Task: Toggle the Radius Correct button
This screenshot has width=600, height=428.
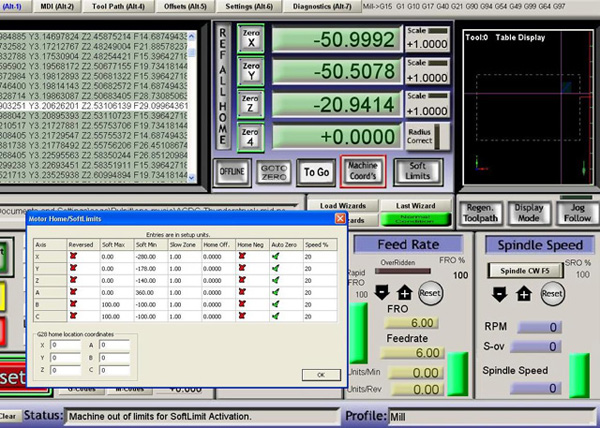Action: click(427, 137)
